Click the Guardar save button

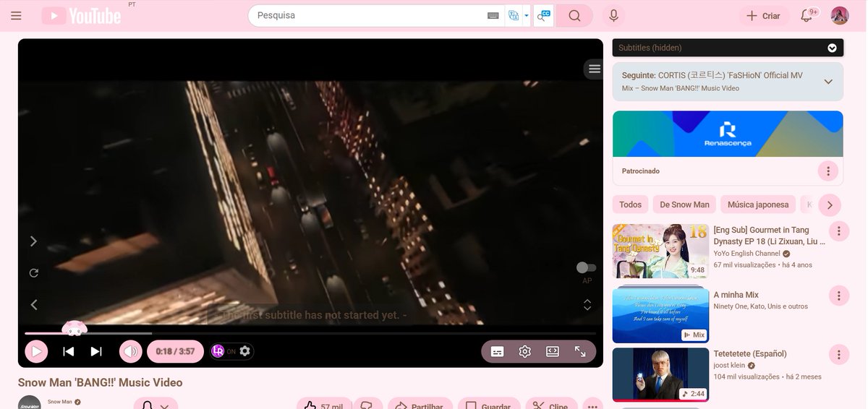tap(489, 405)
